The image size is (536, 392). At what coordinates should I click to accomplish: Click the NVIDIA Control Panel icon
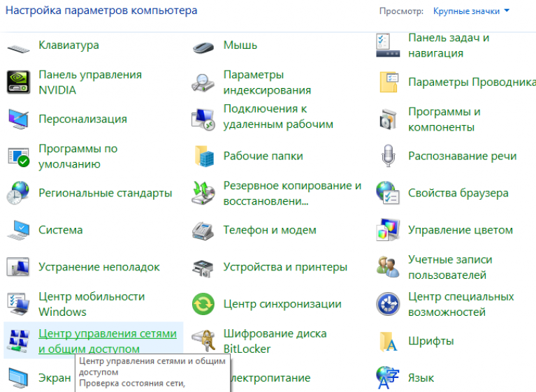click(x=18, y=82)
